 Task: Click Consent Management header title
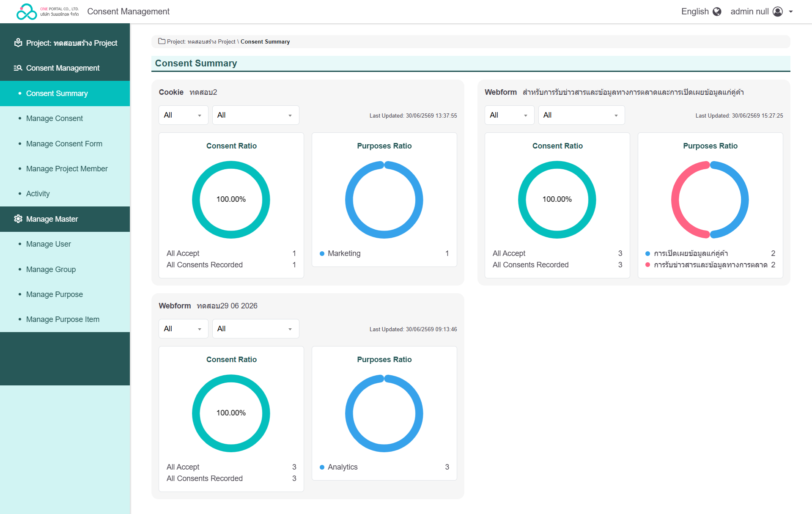click(128, 11)
